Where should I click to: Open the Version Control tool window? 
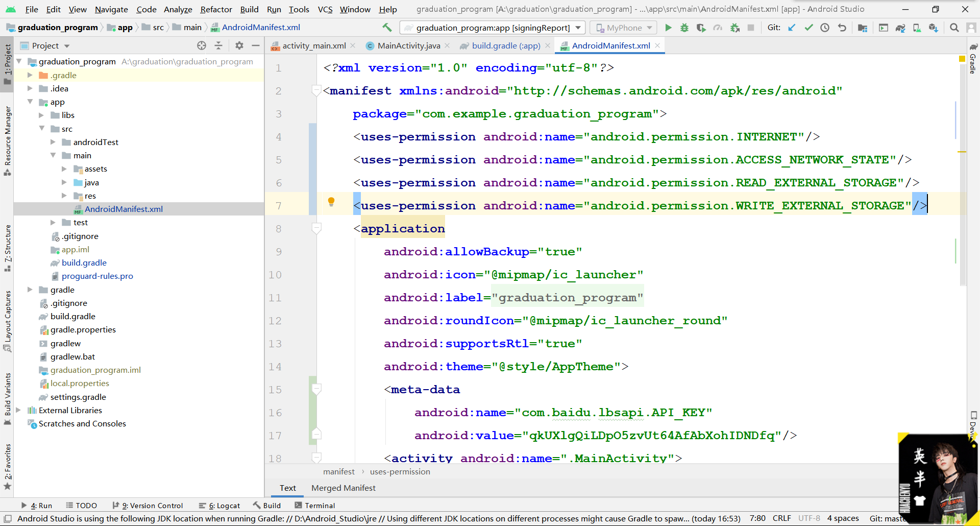pos(148,506)
